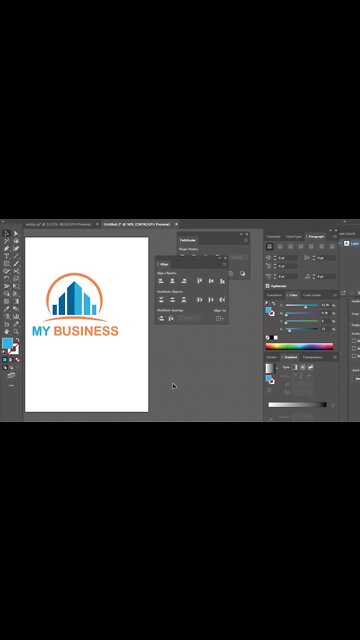Screen dimensions: 360x640
Task: Click the Cyan percentage value field
Action: (x=325, y=305)
